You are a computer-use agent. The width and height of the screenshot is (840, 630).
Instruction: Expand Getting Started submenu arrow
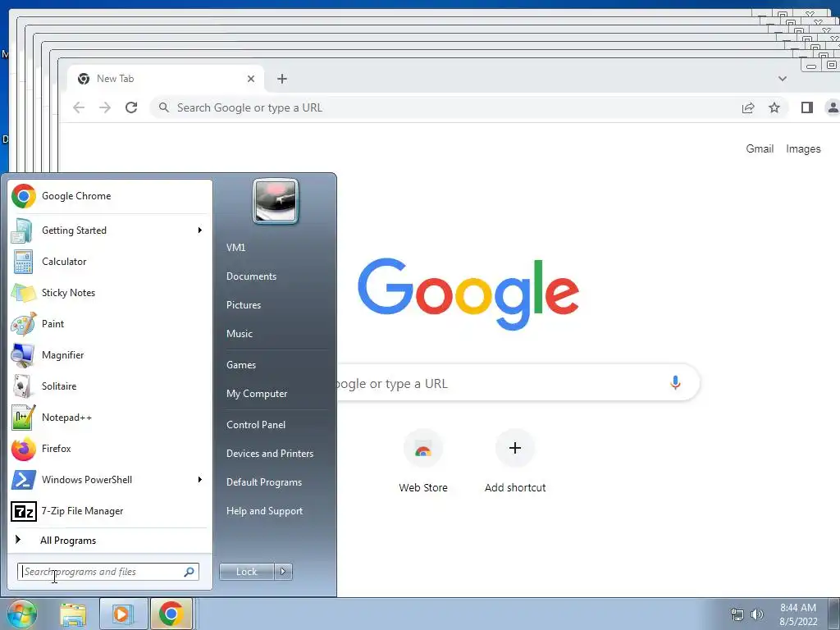click(200, 231)
